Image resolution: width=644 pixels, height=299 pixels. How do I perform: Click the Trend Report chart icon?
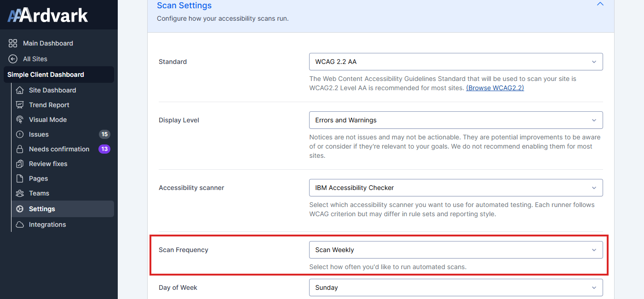point(20,105)
